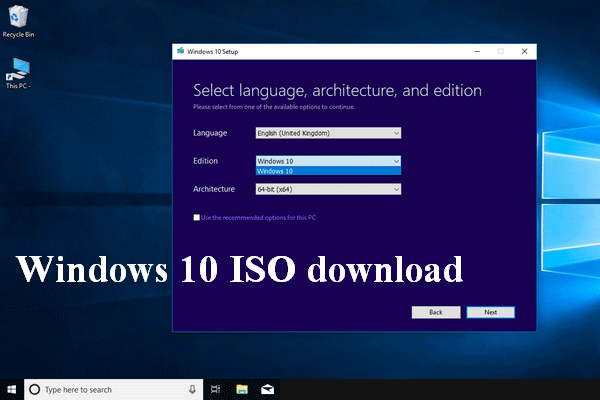This screenshot has width=600, height=400.
Task: Open the Language dropdown
Action: pos(328,133)
